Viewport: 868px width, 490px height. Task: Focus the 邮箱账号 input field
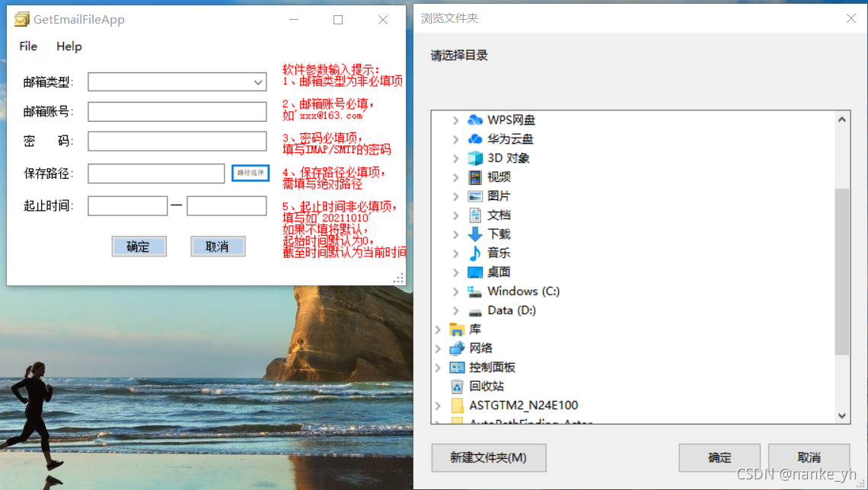(x=177, y=112)
